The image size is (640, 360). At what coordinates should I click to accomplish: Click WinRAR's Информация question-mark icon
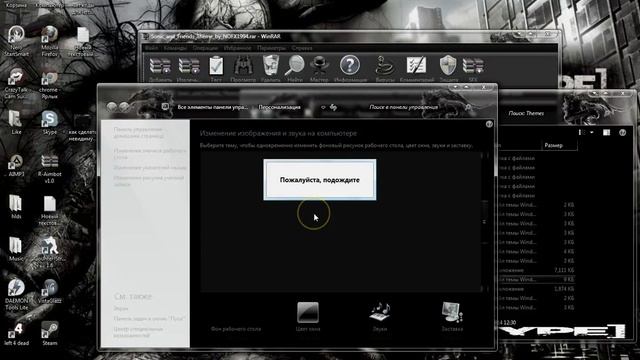350,64
